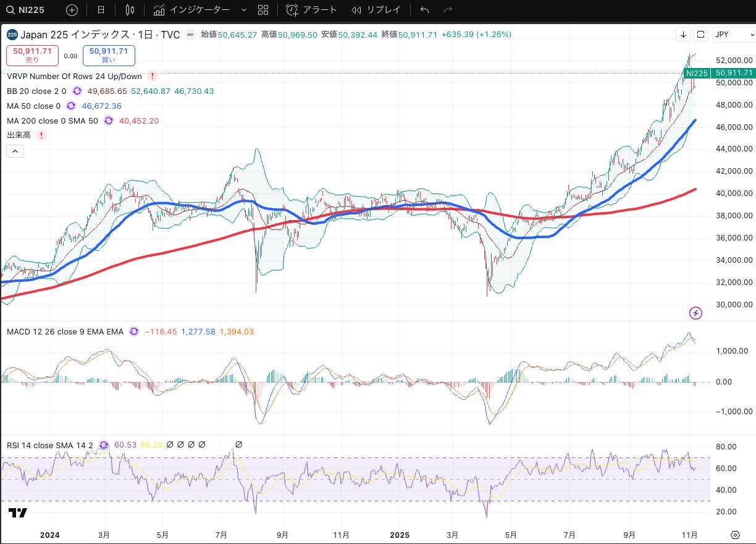The height and width of the screenshot is (544, 756).
Task: Open the アラート alert menu
Action: click(312, 10)
